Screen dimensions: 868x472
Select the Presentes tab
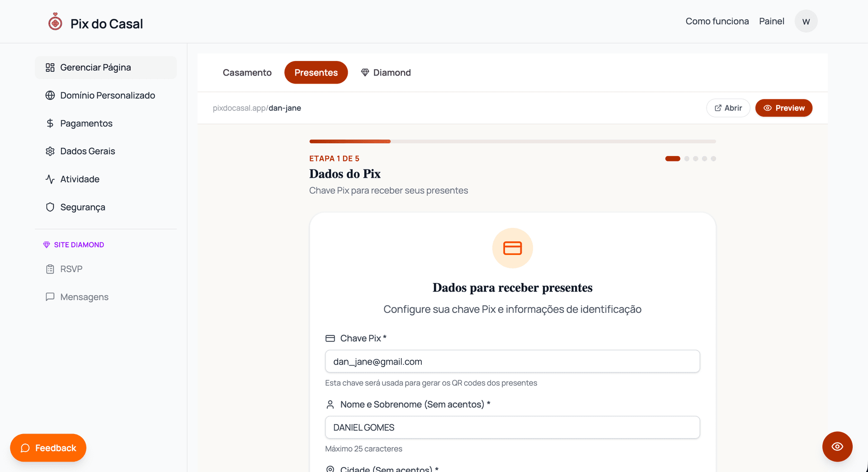tap(316, 72)
